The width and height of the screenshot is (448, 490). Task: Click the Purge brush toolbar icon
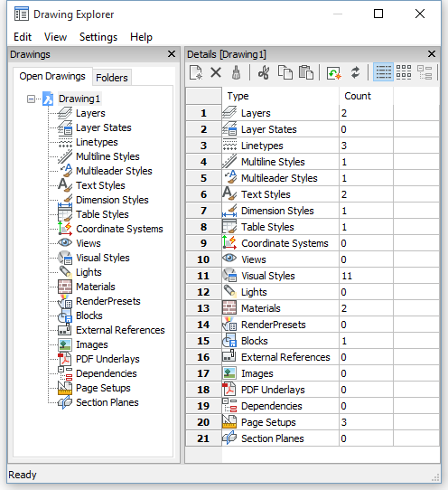(236, 73)
